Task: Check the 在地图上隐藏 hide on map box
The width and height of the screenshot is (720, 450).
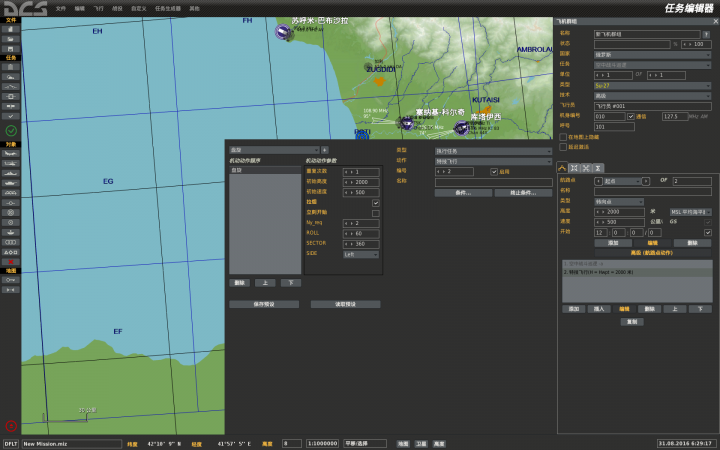Action: (x=563, y=137)
